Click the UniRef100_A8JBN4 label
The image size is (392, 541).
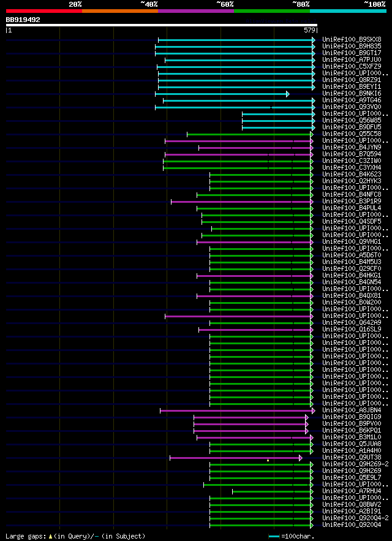[x=352, y=410]
